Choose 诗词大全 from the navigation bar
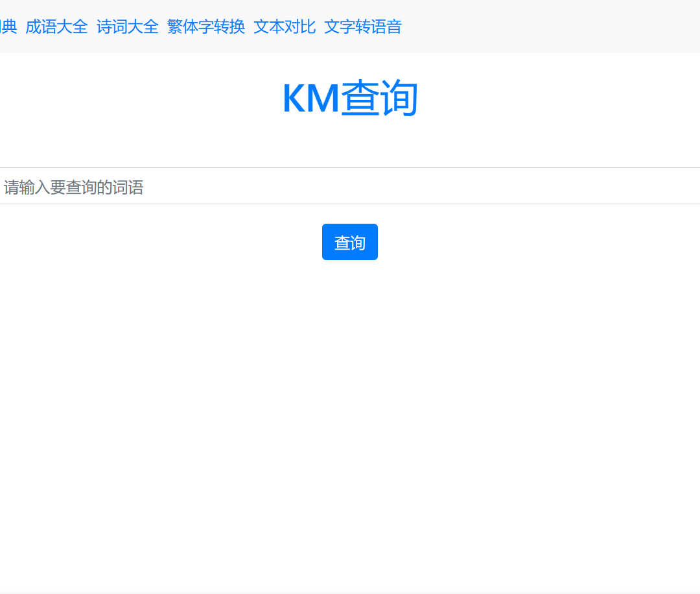700x594 pixels. coord(127,27)
